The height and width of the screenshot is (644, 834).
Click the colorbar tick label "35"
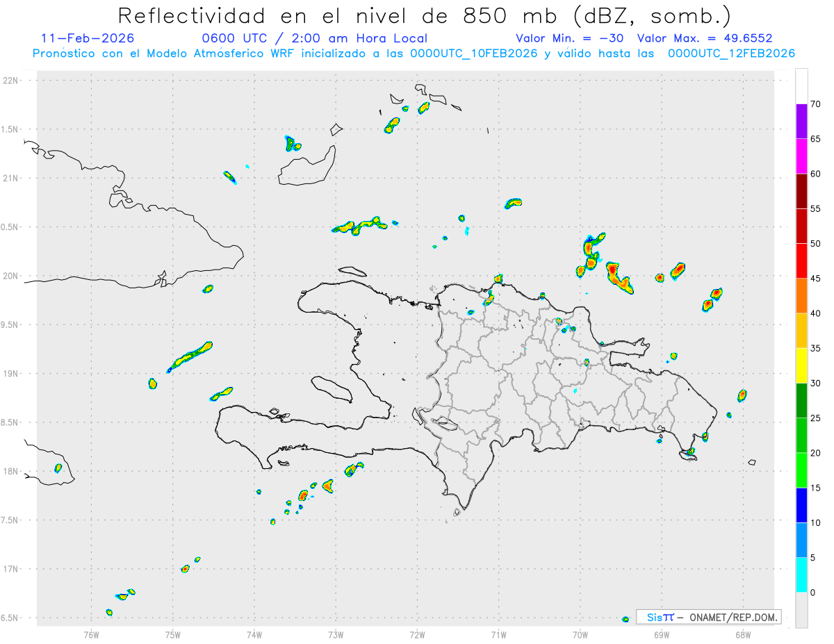816,349
